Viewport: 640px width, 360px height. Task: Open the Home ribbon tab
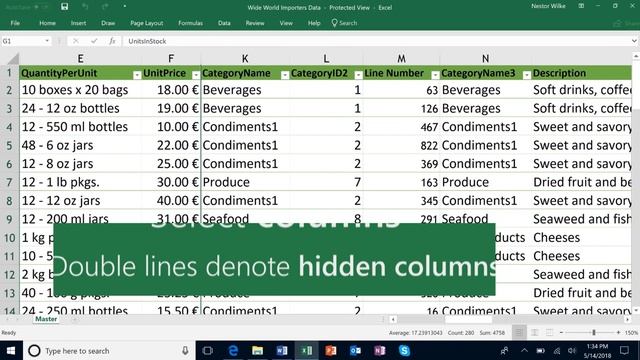coord(47,23)
